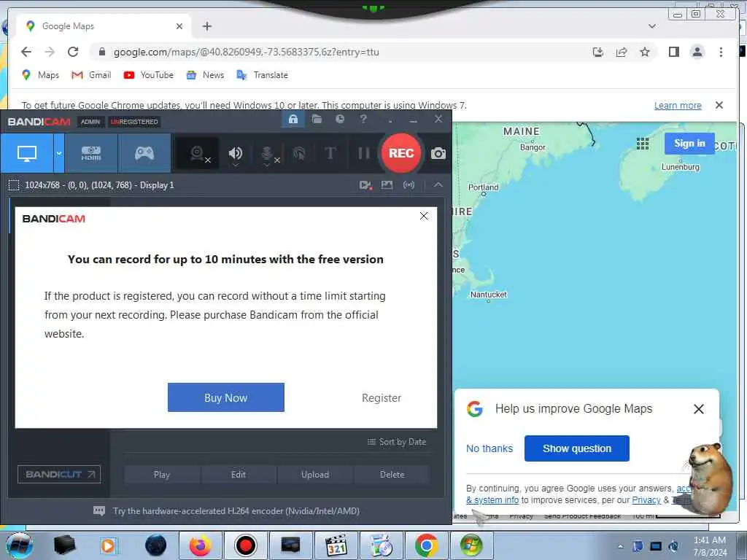The width and height of the screenshot is (747, 560).
Task: Share this page icon in Chrome
Action: click(x=622, y=52)
